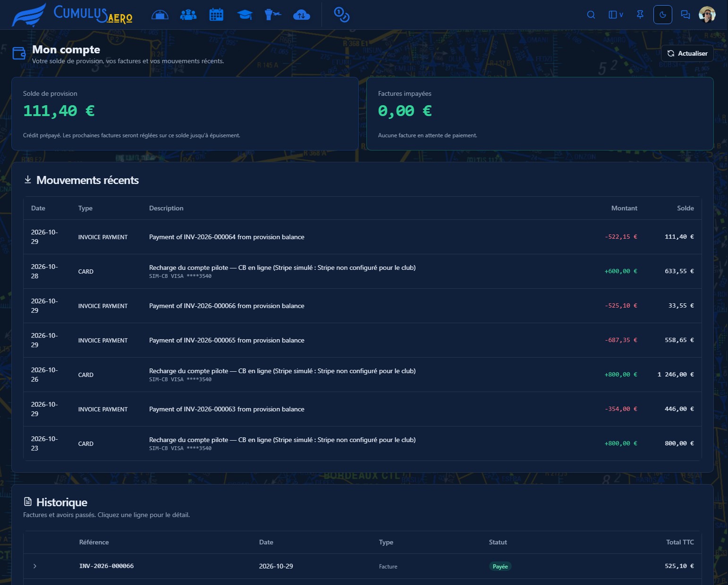The width and height of the screenshot is (728, 585).
Task: Click the 1 246,00 € balance value
Action: click(x=676, y=375)
